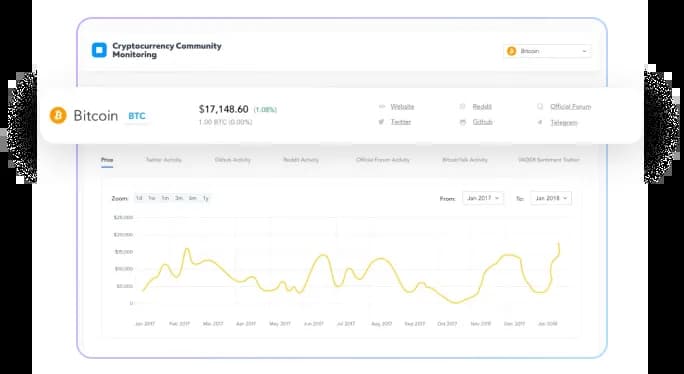Viewport: 684px width, 374px height.
Task: Switch to the Reddit Activity tab
Action: [x=301, y=160]
